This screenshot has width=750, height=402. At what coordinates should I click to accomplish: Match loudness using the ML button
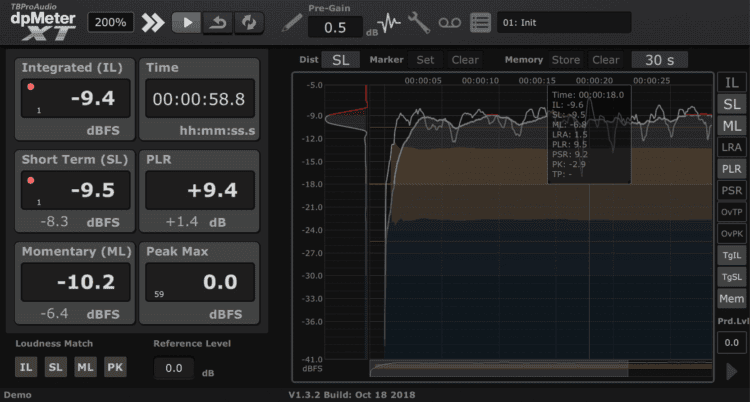[x=85, y=367]
